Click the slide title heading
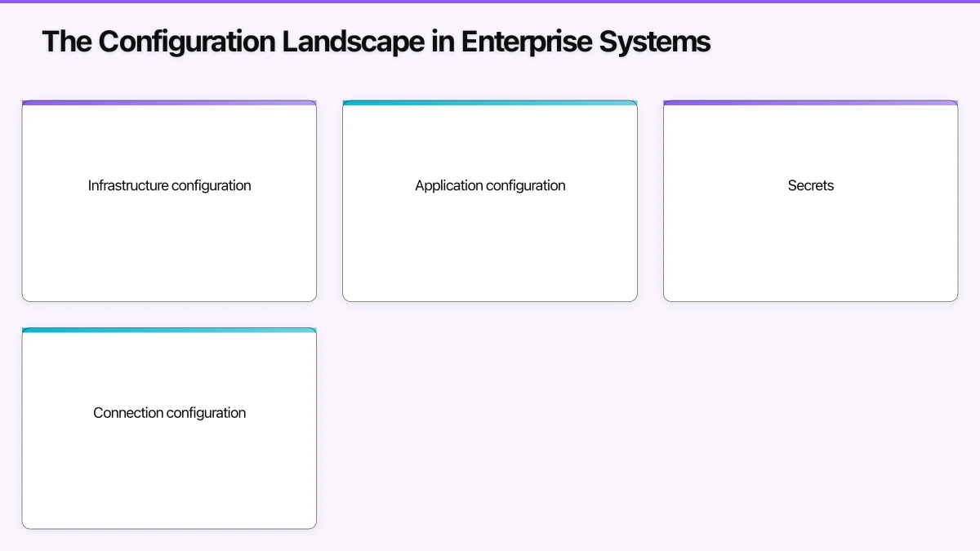 (x=376, y=41)
